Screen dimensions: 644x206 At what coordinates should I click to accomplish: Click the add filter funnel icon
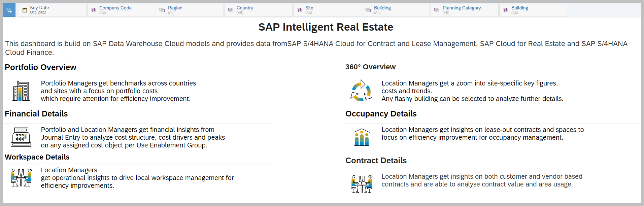coord(9,10)
